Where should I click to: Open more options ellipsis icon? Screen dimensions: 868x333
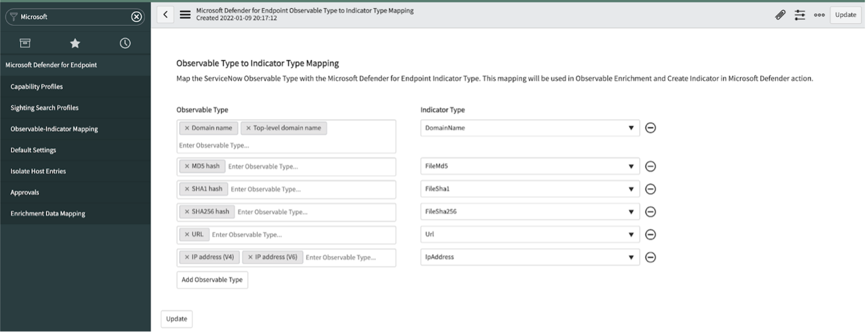819,15
